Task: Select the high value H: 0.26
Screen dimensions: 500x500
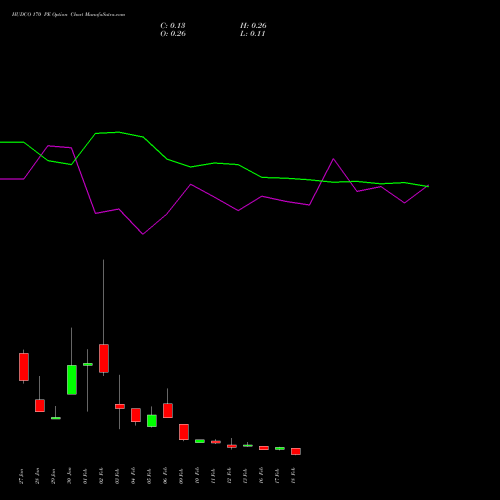Action: (253, 26)
